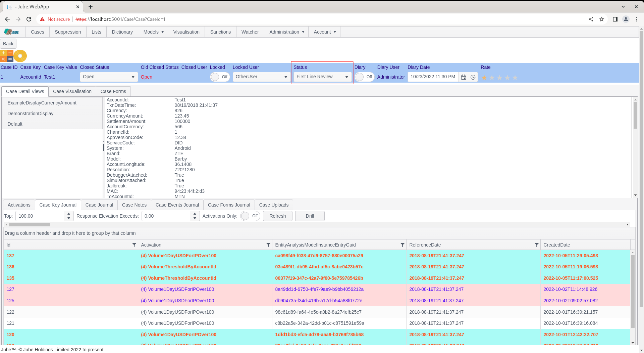Switch to the Case Notes tab
The width and height of the screenshot is (644, 353).
click(134, 205)
